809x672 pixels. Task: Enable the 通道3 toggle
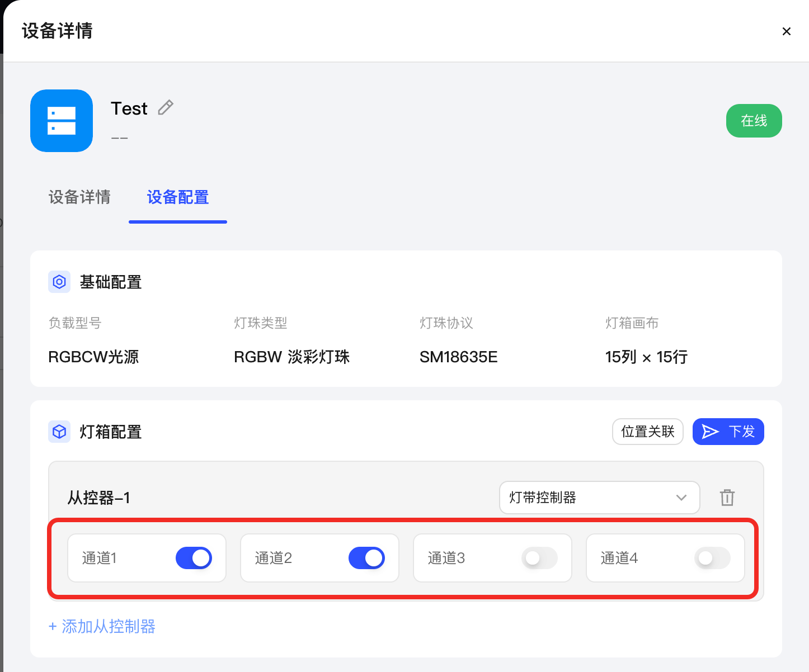pos(539,558)
